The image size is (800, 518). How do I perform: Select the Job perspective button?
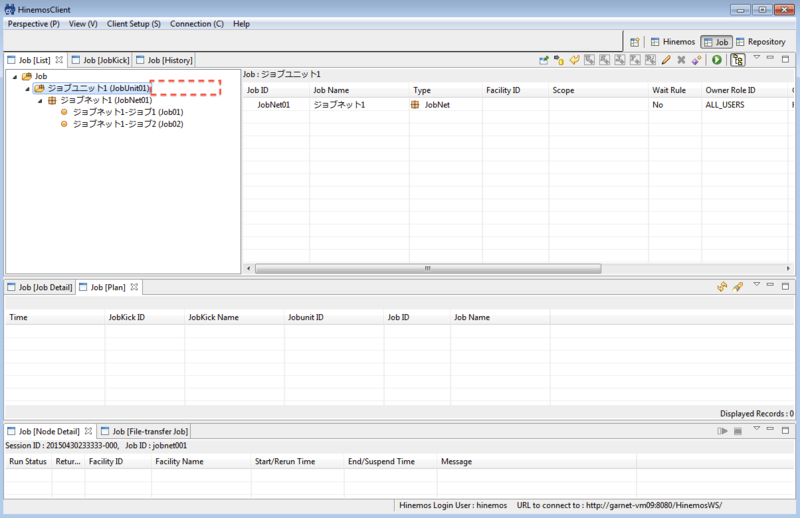716,42
